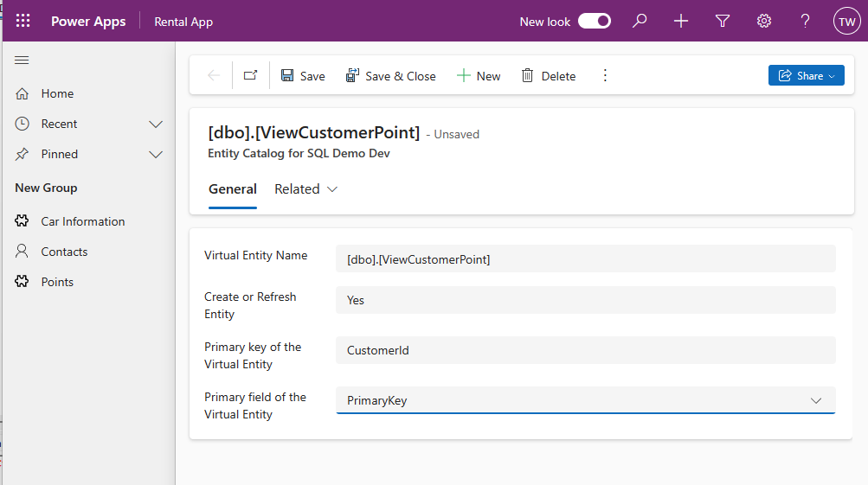Viewport: 868px width, 485px height.
Task: Click the green plus New icon
Action: tap(463, 76)
